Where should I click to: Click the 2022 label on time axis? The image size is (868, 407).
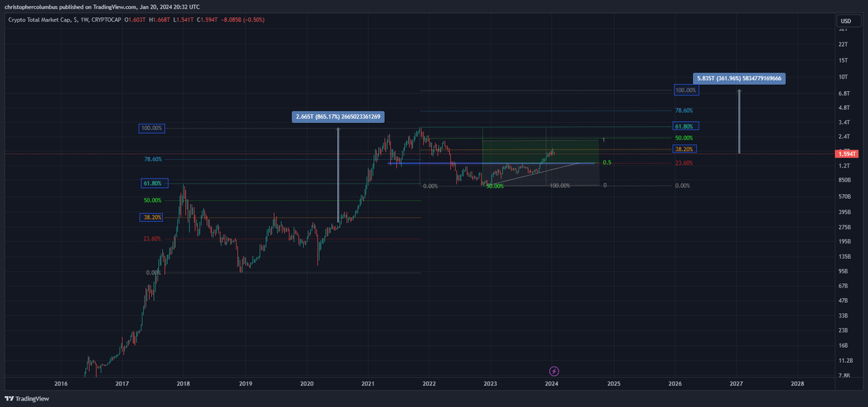[x=429, y=383]
